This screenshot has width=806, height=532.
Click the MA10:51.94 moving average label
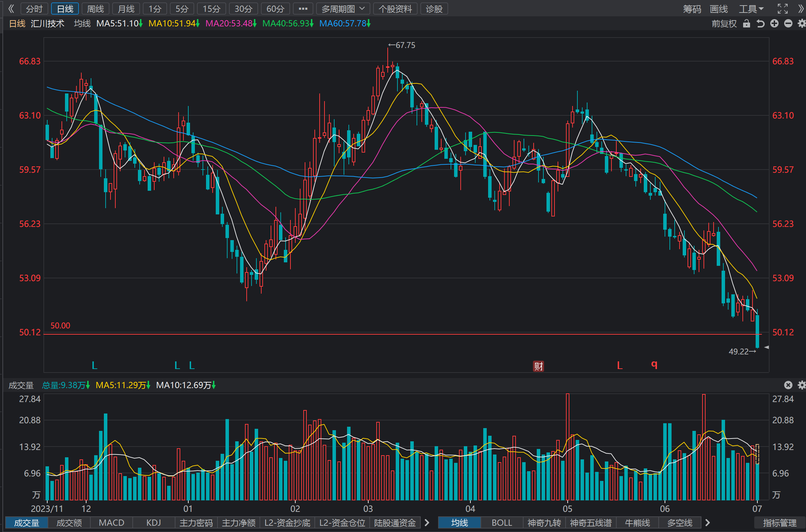[174, 24]
